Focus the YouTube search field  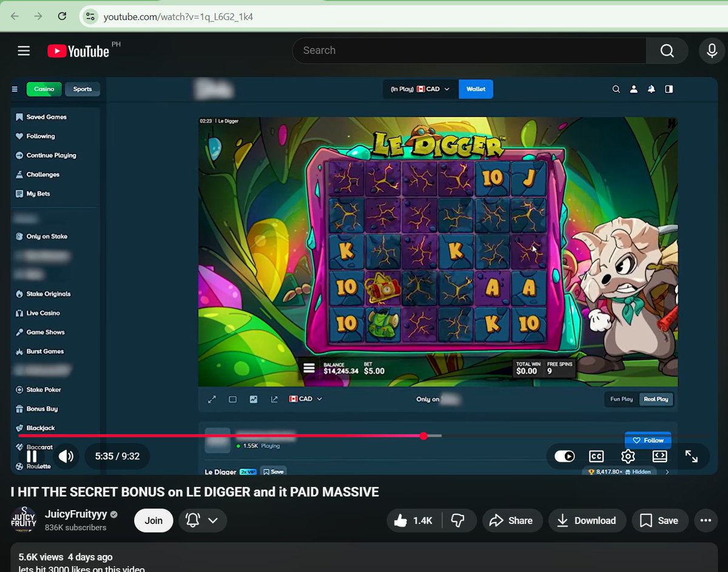(x=469, y=51)
